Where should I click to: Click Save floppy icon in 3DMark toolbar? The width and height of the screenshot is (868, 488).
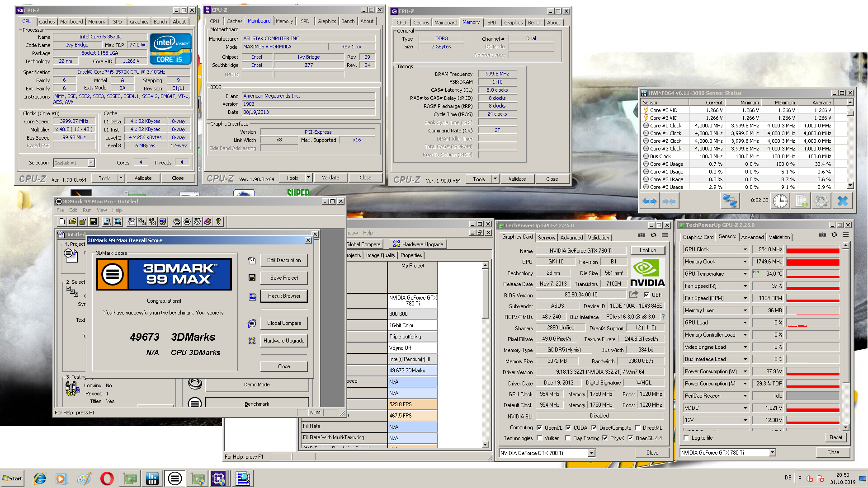pyautogui.click(x=93, y=221)
